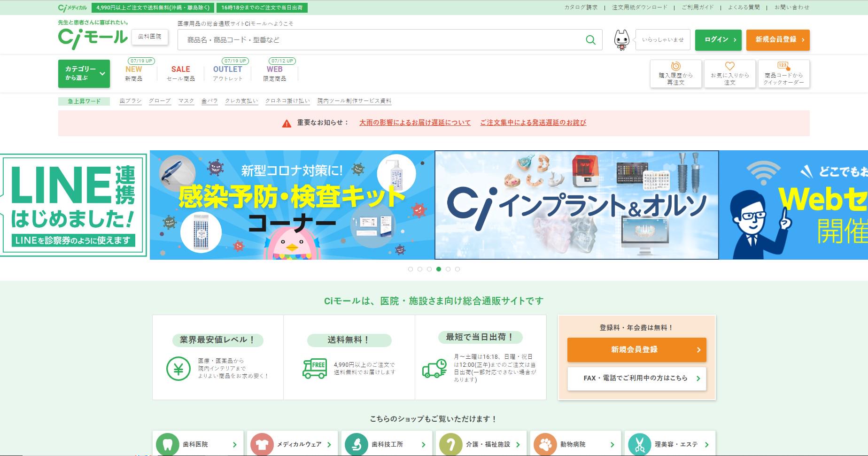Click trending word グローブ
Screen dimensions: 868x456
point(160,101)
